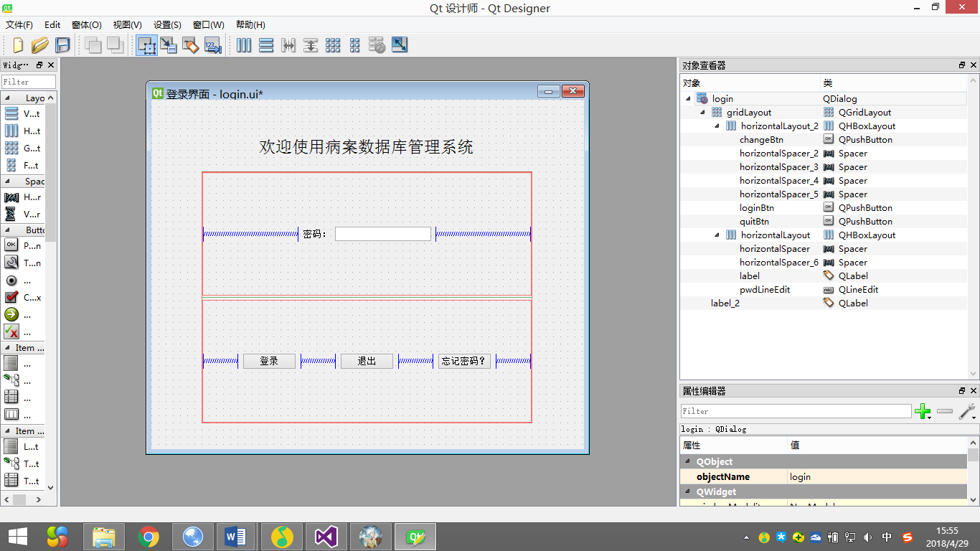Click the Adjust Size toolbar icon
The height and width of the screenshot is (551, 980).
[400, 45]
